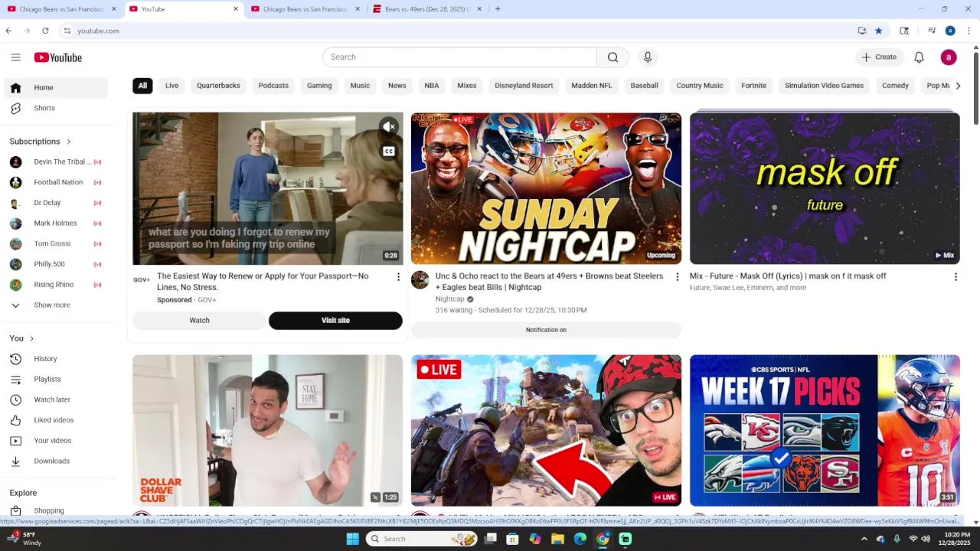980x551 pixels.
Task: Open more options for Nightcap video
Action: (677, 277)
